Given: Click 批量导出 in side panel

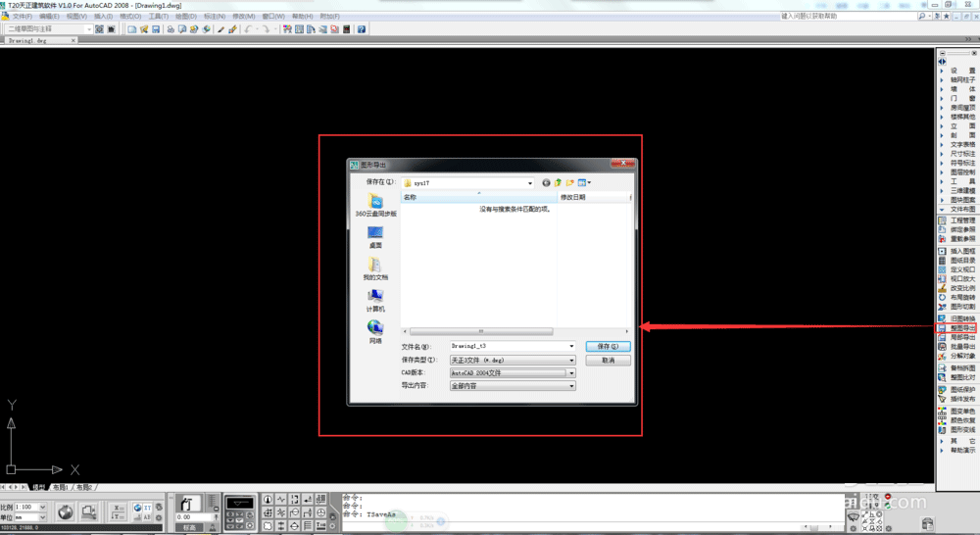Looking at the screenshot, I should point(958,347).
